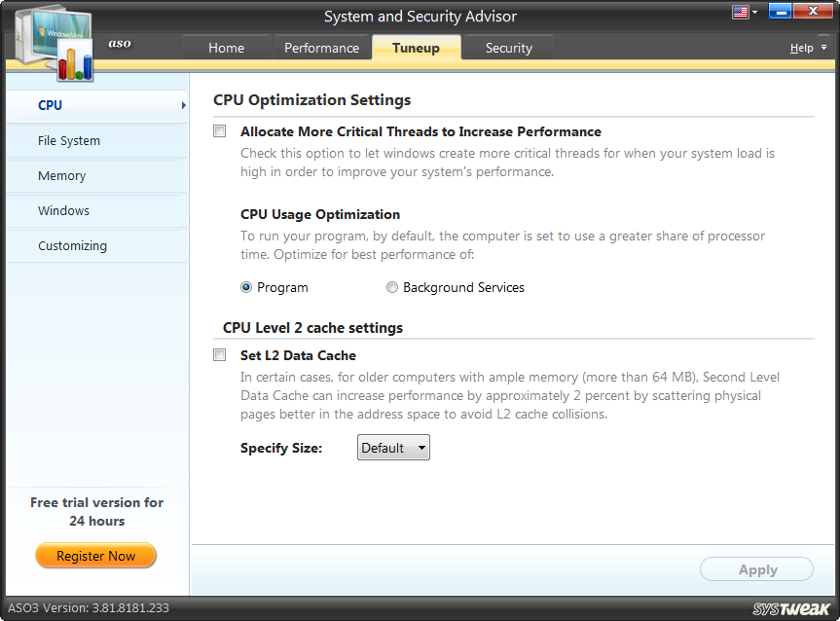Enable the Set L2 Data Cache checkbox
Viewport: 840px width, 621px height.
(x=219, y=354)
